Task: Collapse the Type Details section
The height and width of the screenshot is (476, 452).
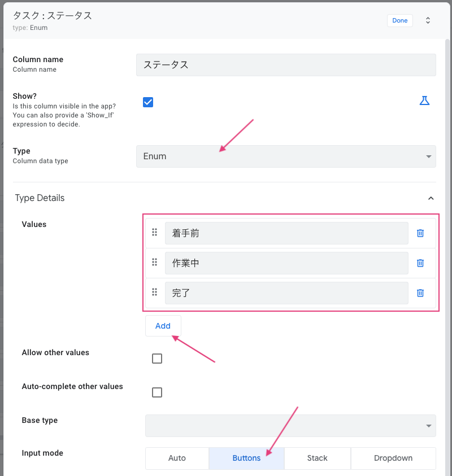Action: point(431,198)
